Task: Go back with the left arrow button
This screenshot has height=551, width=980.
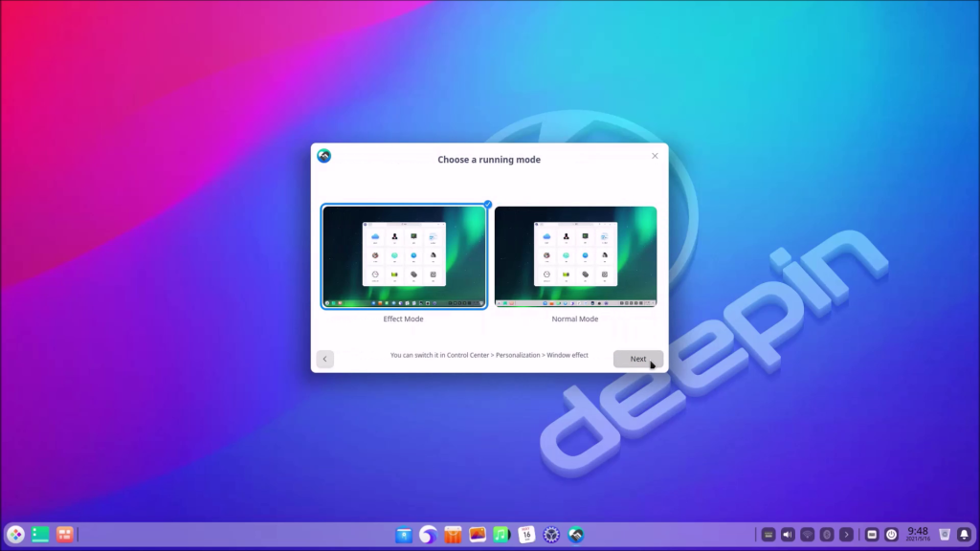Action: pyautogui.click(x=325, y=359)
